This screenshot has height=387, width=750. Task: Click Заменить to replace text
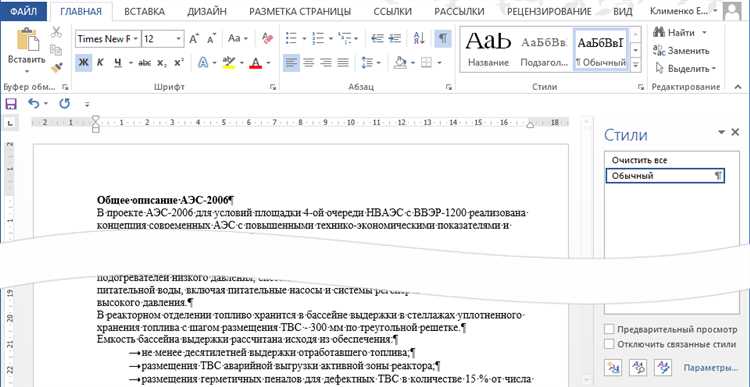681,51
